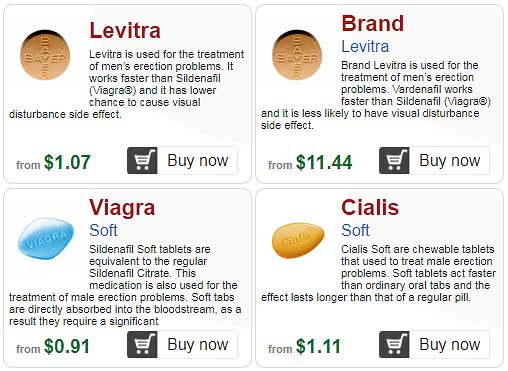508x371 pixels.
Task: Click the $1.07 price
Action: click(67, 162)
